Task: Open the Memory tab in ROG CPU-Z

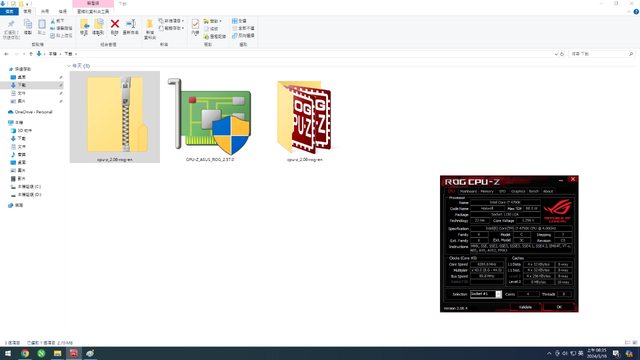Action: [x=487, y=191]
